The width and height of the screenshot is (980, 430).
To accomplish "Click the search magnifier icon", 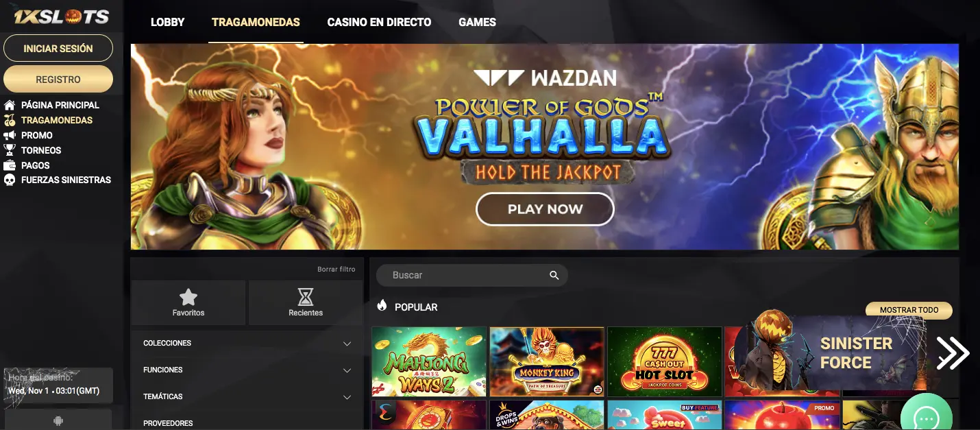I will click(554, 276).
